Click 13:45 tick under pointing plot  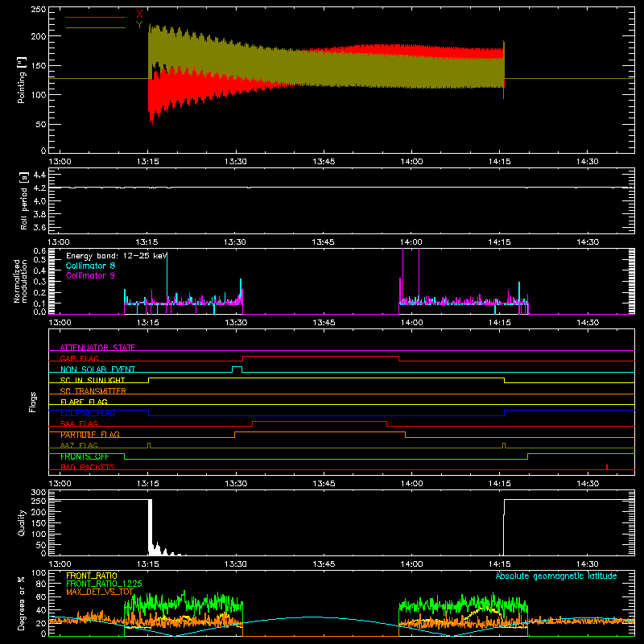point(324,162)
